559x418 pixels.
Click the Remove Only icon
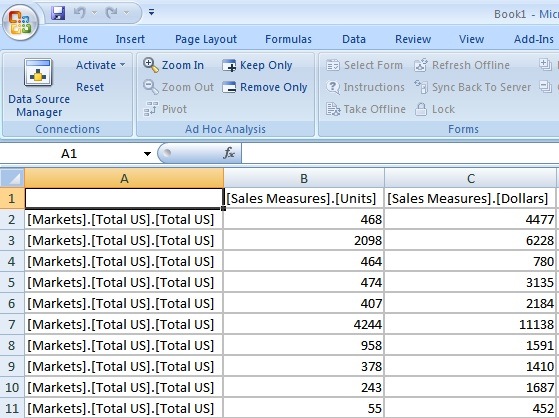(229, 87)
